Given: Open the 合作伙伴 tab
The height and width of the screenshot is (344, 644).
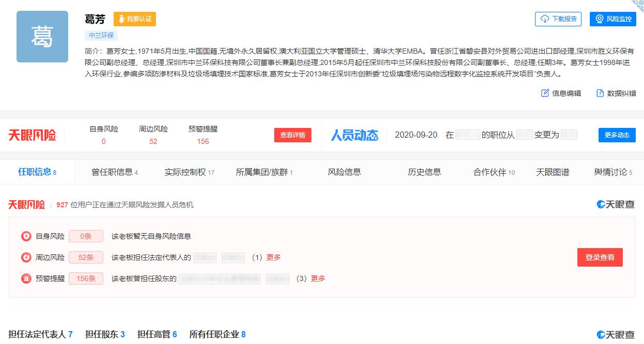Looking at the screenshot, I should pyautogui.click(x=494, y=172).
